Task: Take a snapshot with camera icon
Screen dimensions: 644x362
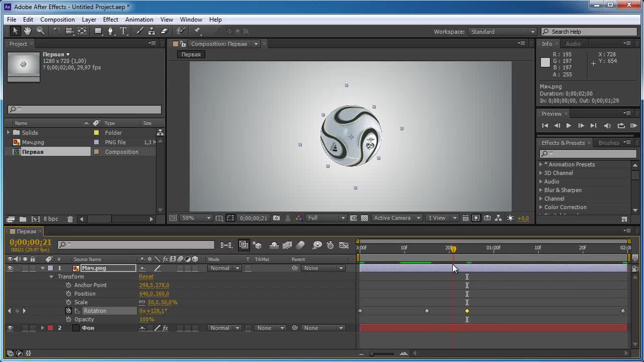Action: [x=276, y=218]
